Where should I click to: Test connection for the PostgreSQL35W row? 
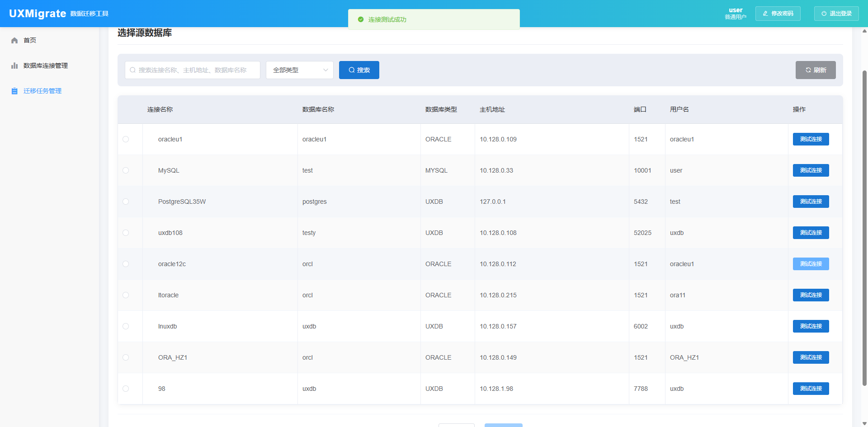coord(811,202)
